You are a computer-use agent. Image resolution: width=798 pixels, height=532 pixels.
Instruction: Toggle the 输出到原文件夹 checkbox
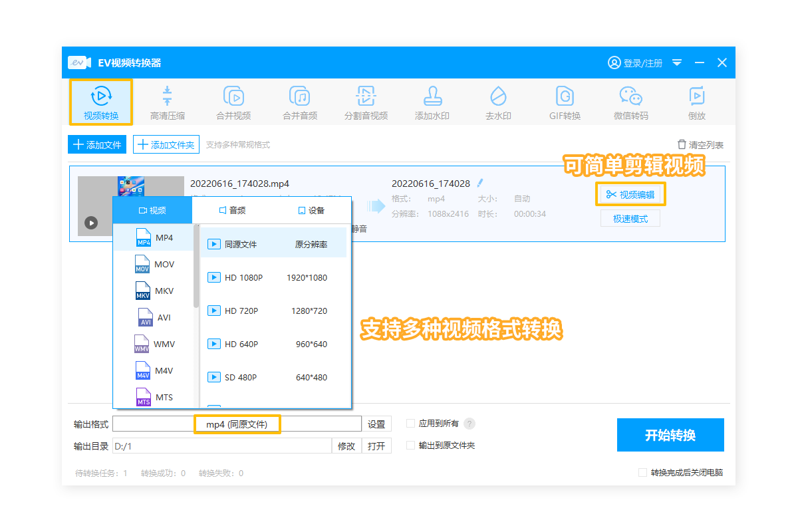point(411,446)
